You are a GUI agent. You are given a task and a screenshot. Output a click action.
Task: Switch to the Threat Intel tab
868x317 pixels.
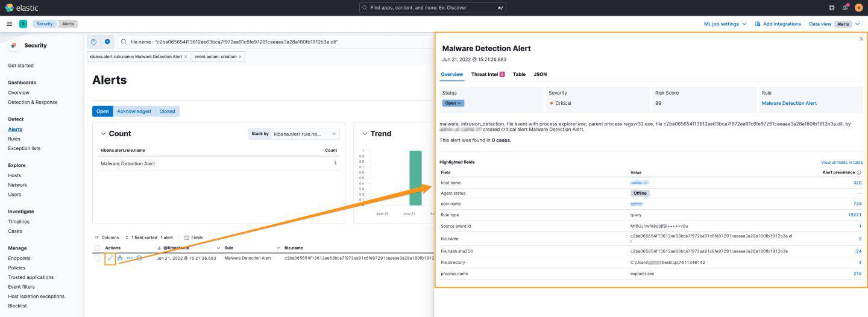pyautogui.click(x=488, y=75)
